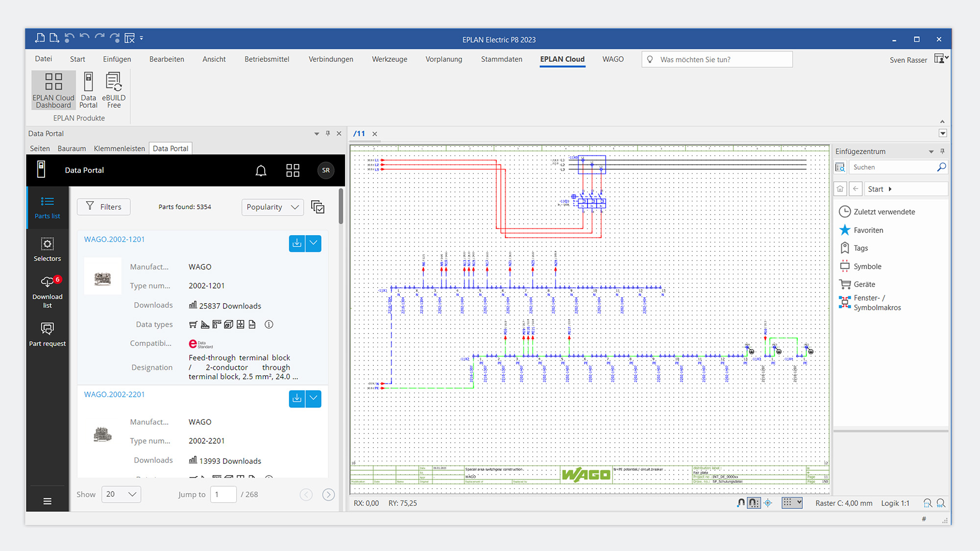Switch to the Betriebsmittel ribbon tab

pyautogui.click(x=267, y=59)
